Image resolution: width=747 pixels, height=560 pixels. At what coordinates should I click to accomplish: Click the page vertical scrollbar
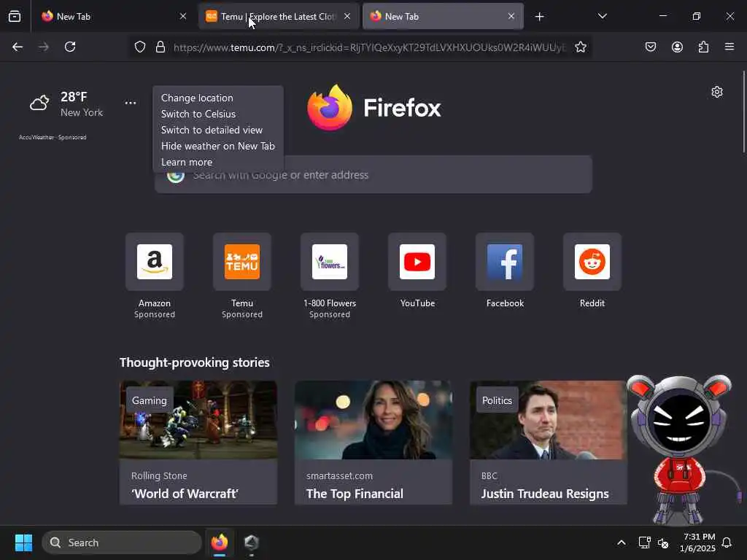point(743,112)
